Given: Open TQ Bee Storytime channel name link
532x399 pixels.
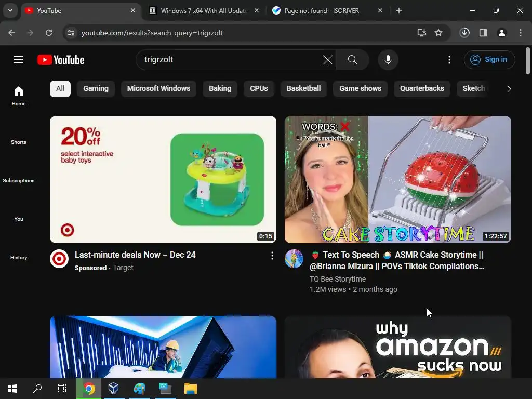Looking at the screenshot, I should 338,279.
